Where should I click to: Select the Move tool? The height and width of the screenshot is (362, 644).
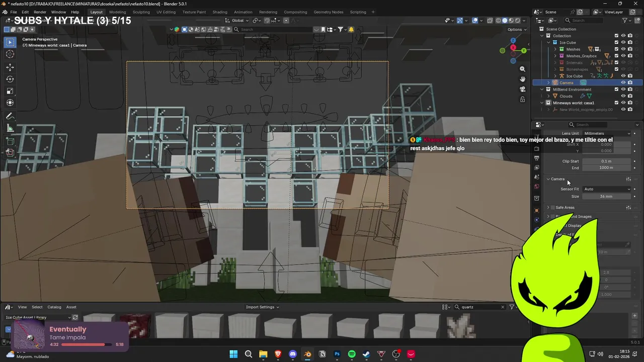tap(10, 67)
